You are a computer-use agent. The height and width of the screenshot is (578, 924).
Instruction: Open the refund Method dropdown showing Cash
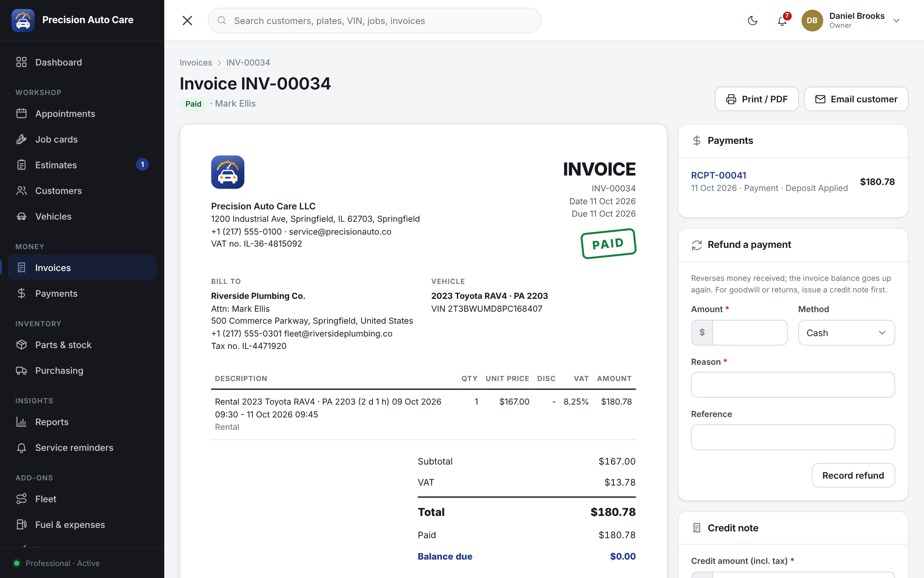[846, 333]
